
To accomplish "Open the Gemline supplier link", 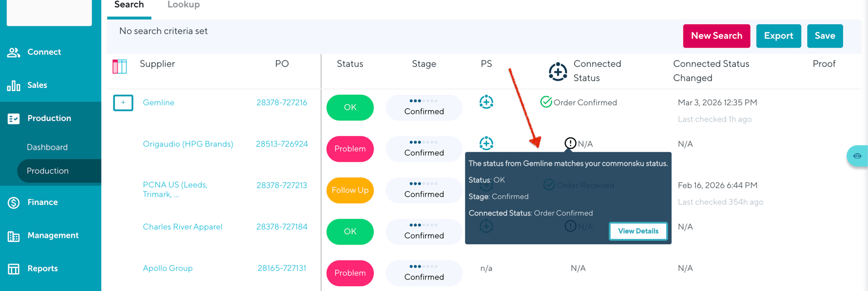I will 159,103.
